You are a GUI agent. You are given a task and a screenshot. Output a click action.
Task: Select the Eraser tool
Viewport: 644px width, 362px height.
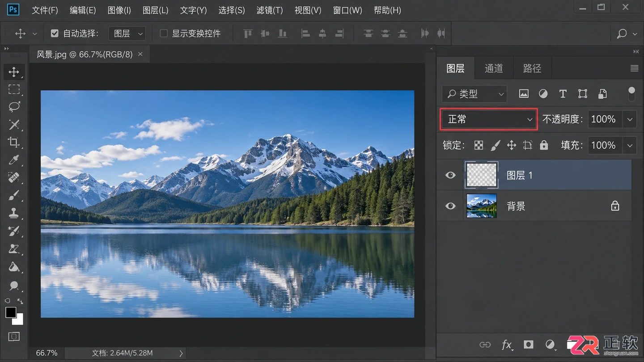coord(14,249)
